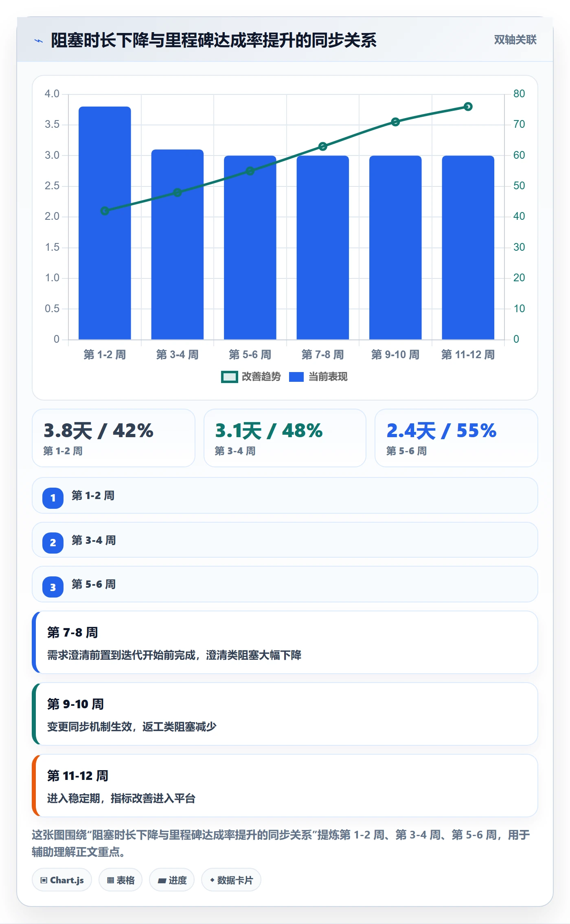570x924 pixels.
Task: Click the 第 5-6 周 bar in chart
Action: 250,247
